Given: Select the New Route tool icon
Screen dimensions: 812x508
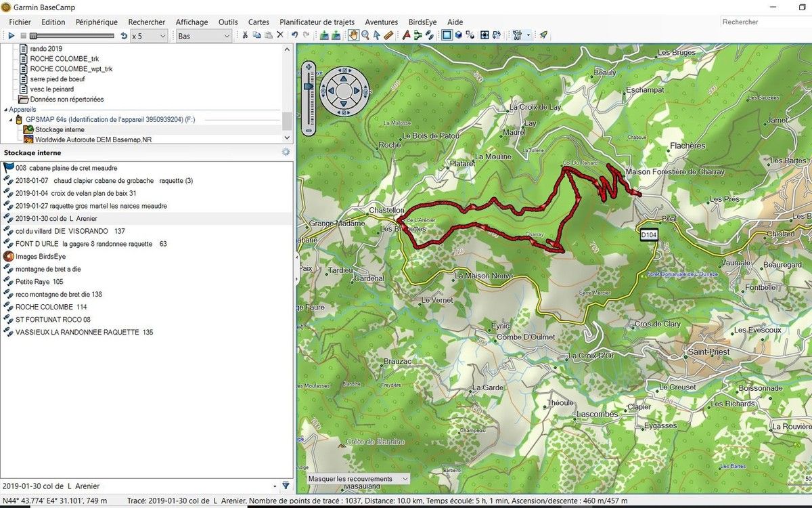Looking at the screenshot, I should click(418, 35).
